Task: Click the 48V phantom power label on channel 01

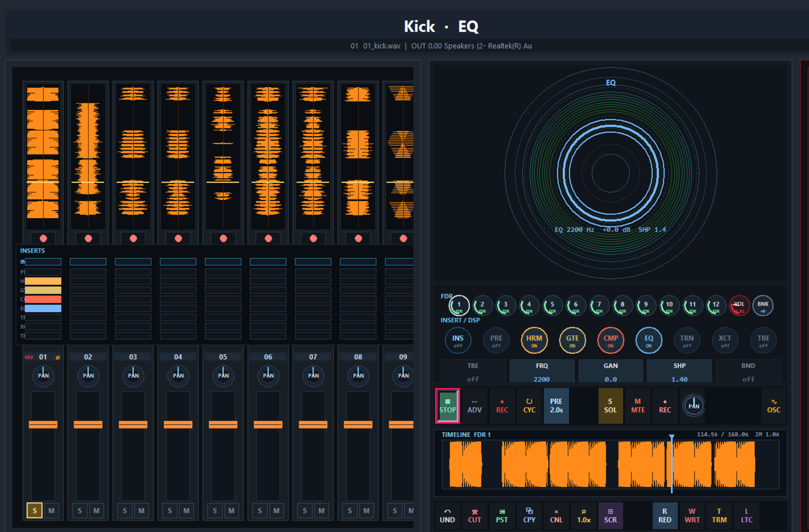Action: click(29, 357)
